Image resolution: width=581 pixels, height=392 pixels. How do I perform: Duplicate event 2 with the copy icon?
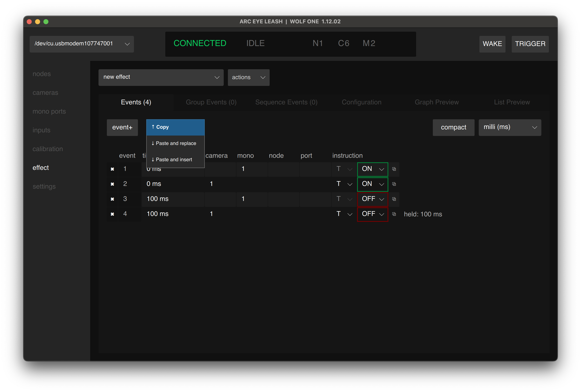(394, 184)
